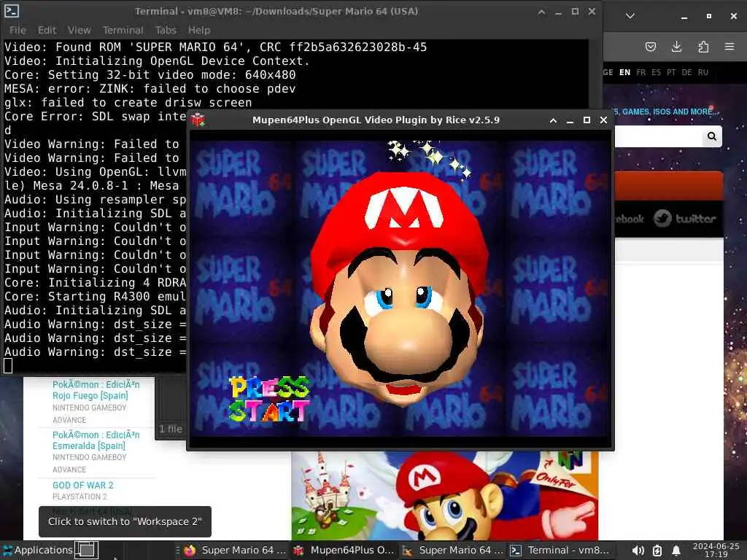Switch website language to FR
Screen dimensions: 747x560
point(640,72)
